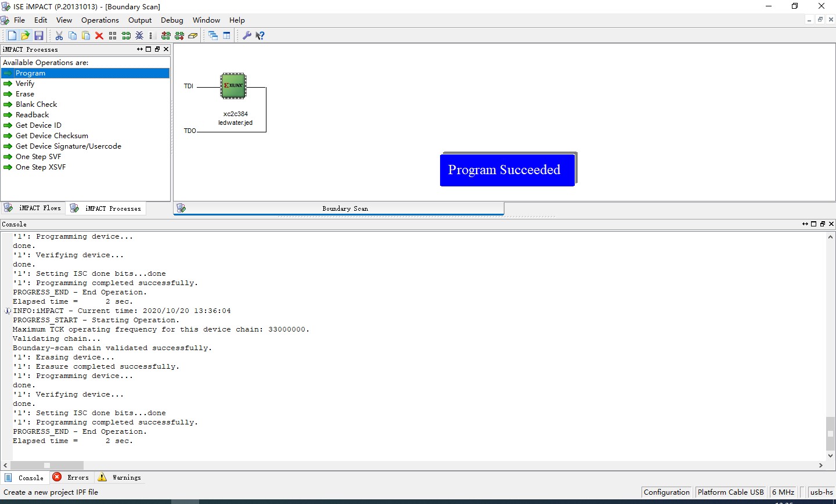836x504 pixels.
Task: Open the Help menu
Action: click(237, 20)
